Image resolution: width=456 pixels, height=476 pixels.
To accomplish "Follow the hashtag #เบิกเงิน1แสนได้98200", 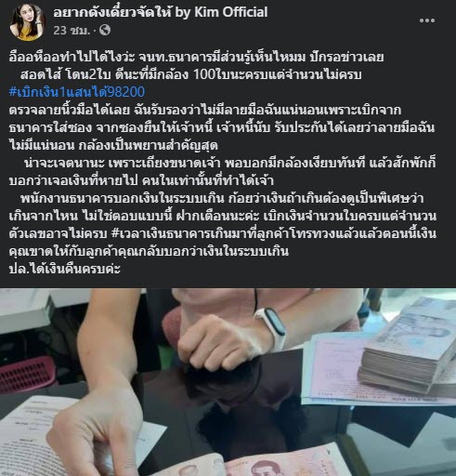I will tap(77, 92).
